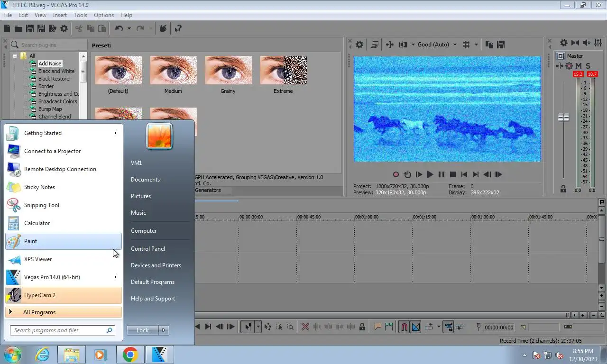Screen dimensions: 607x364
Task: Click the Save As icon
Action: point(41,29)
